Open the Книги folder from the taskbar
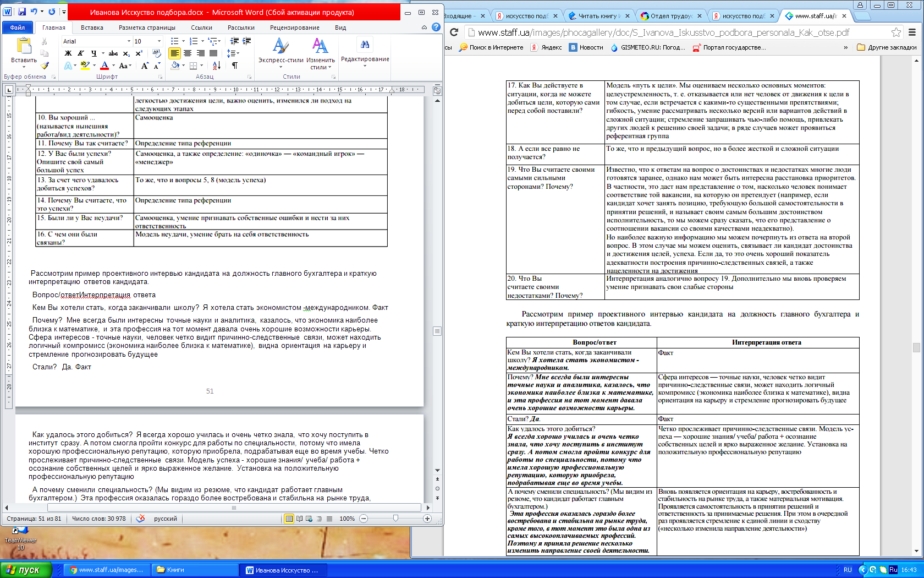Viewport: 924px width, 578px height. pyautogui.click(x=194, y=570)
